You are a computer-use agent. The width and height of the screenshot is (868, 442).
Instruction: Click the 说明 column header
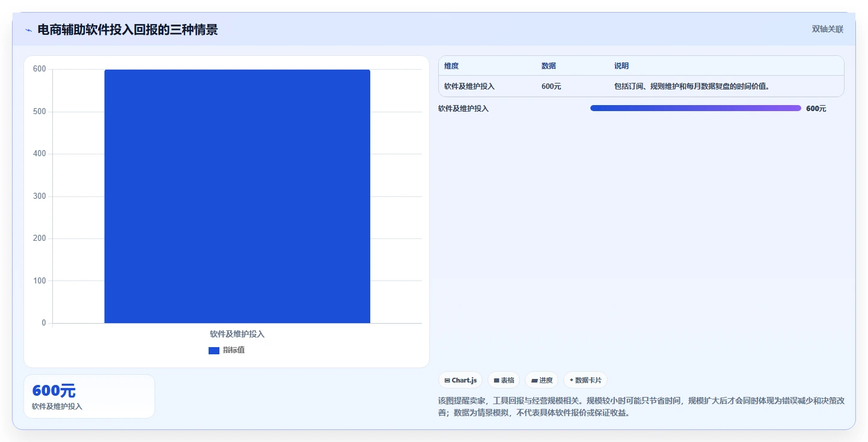click(x=622, y=66)
